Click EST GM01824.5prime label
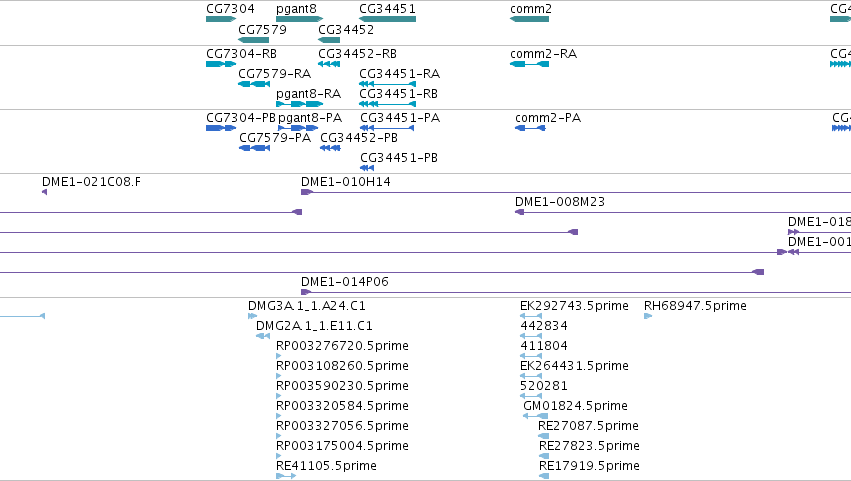 [575, 406]
